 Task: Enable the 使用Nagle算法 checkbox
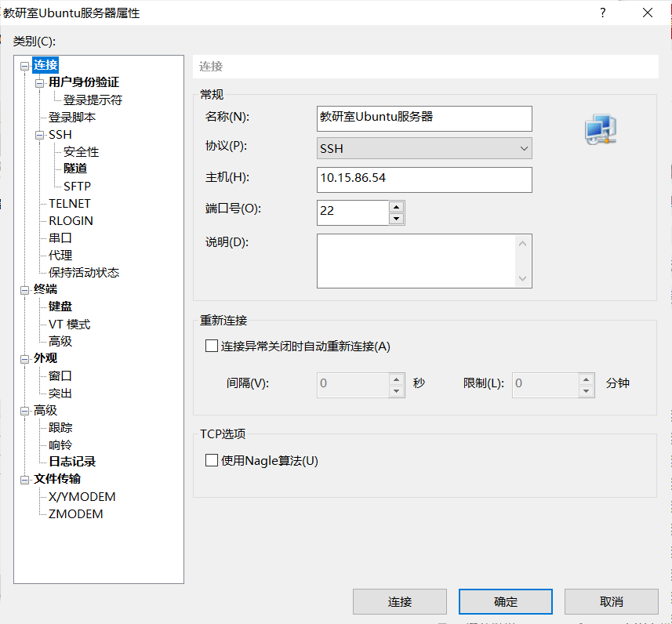pyautogui.click(x=210, y=461)
